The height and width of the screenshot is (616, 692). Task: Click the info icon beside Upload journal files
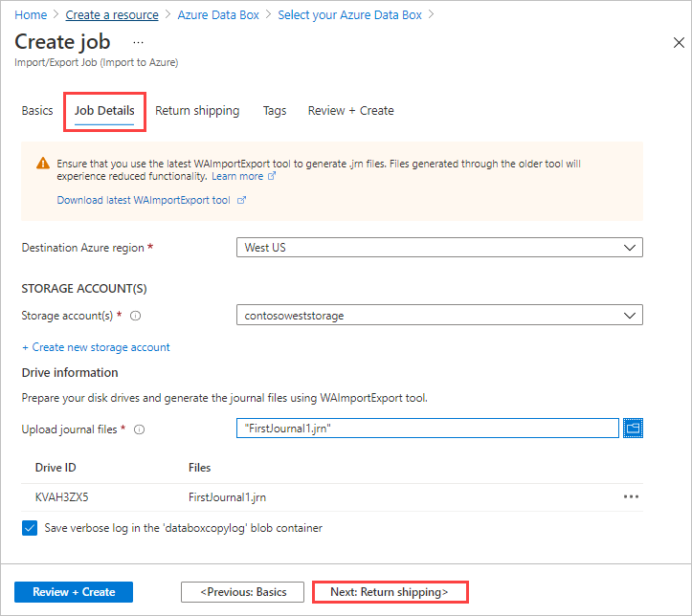tap(140, 429)
